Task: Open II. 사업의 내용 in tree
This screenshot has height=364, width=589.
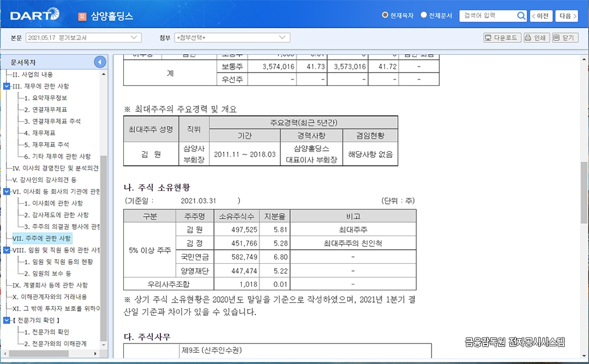Action: [32, 74]
